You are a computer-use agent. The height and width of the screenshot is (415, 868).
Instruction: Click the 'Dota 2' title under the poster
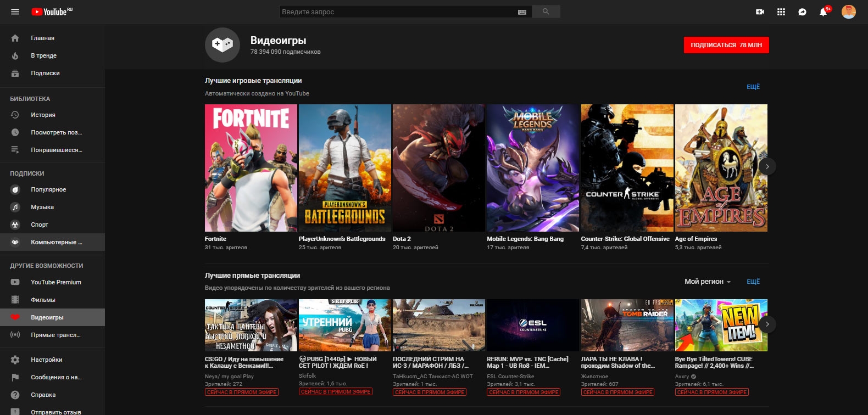click(402, 239)
